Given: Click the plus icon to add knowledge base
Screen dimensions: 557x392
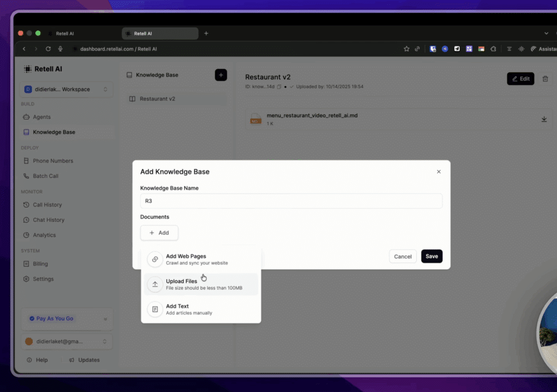Looking at the screenshot, I should tap(221, 75).
